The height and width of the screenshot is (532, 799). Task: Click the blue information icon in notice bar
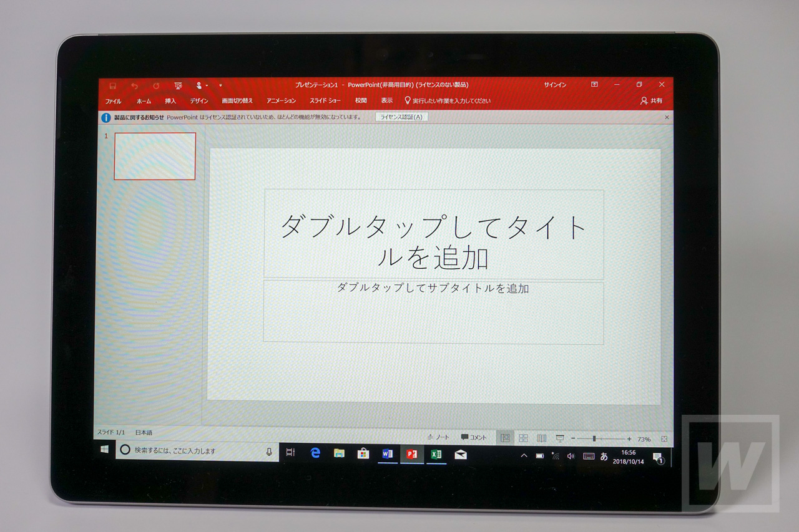[x=105, y=117]
